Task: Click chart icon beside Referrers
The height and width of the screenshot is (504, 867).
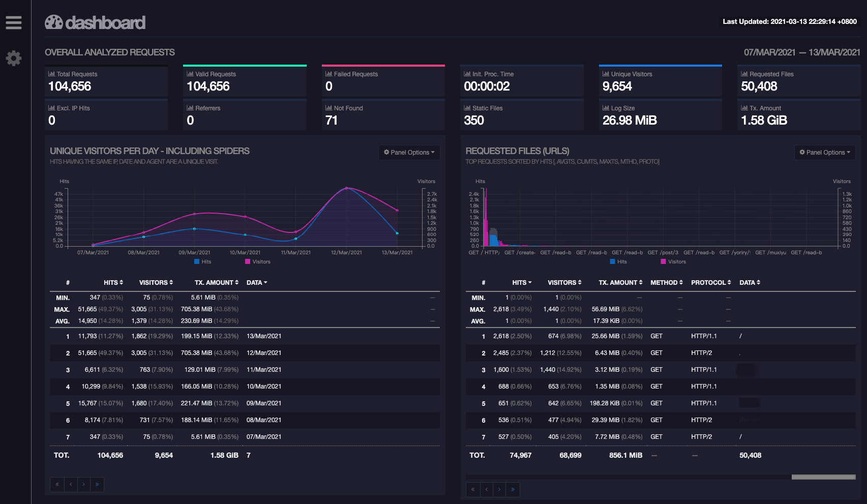Action: tap(190, 108)
